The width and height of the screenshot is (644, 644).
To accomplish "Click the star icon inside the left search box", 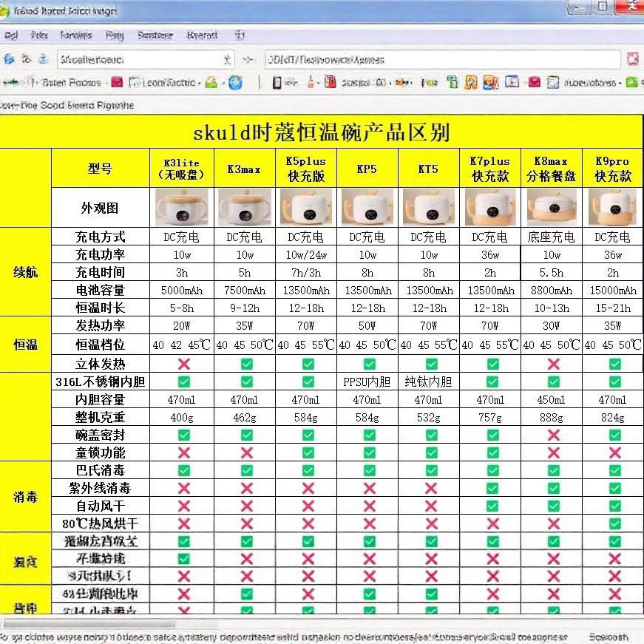I will 227,60.
